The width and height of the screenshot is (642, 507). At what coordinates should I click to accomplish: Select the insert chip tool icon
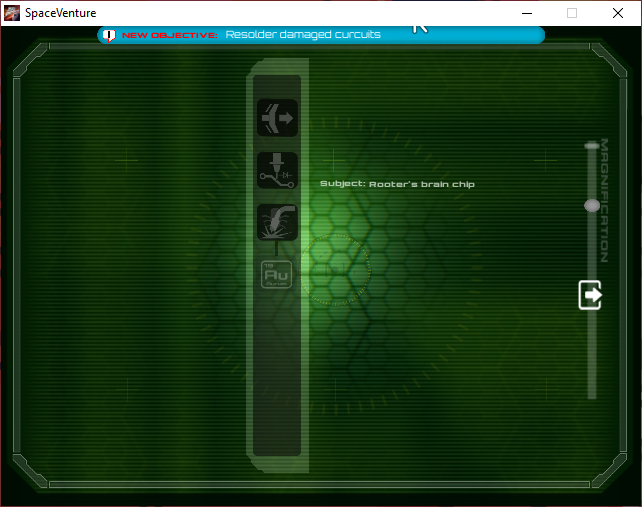tap(277, 118)
